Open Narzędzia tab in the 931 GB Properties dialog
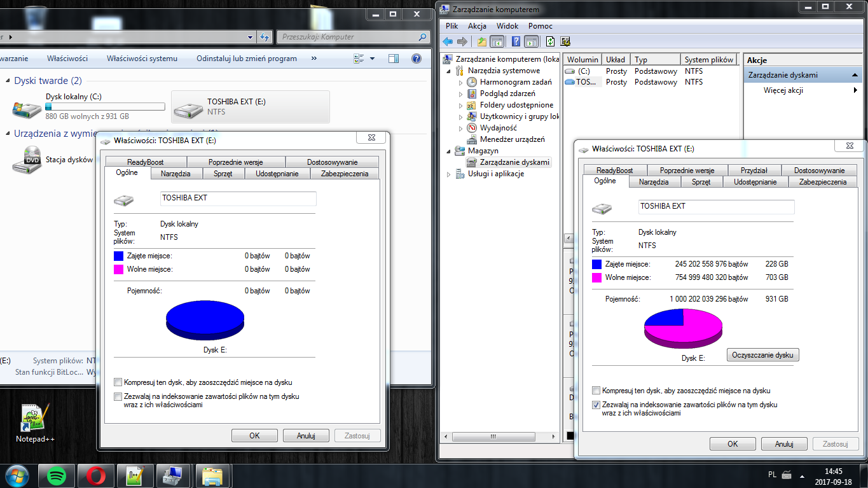 tap(654, 182)
